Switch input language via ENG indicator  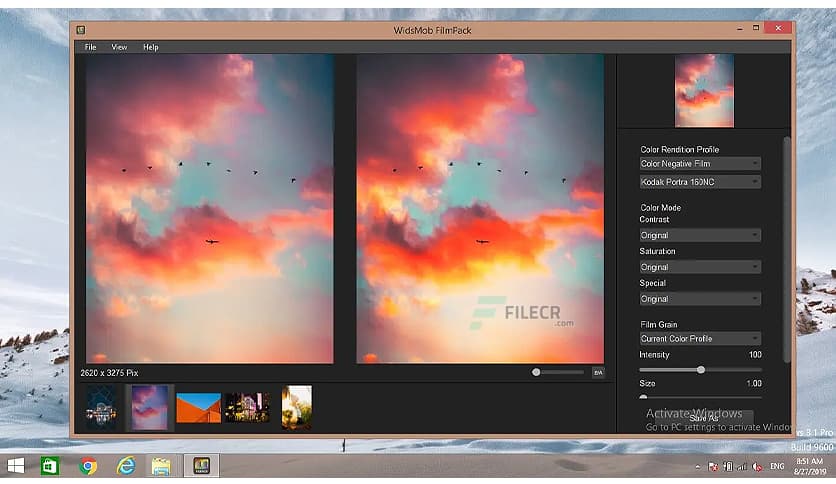tap(777, 466)
